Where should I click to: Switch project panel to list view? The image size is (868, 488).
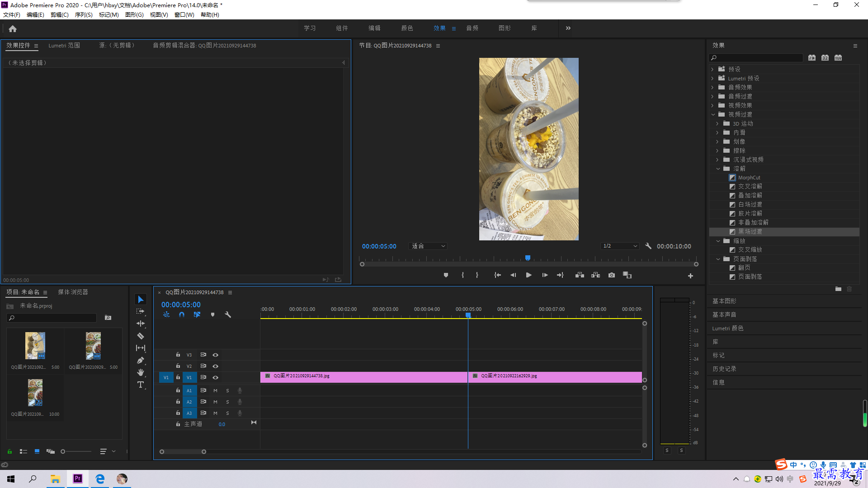click(x=24, y=451)
